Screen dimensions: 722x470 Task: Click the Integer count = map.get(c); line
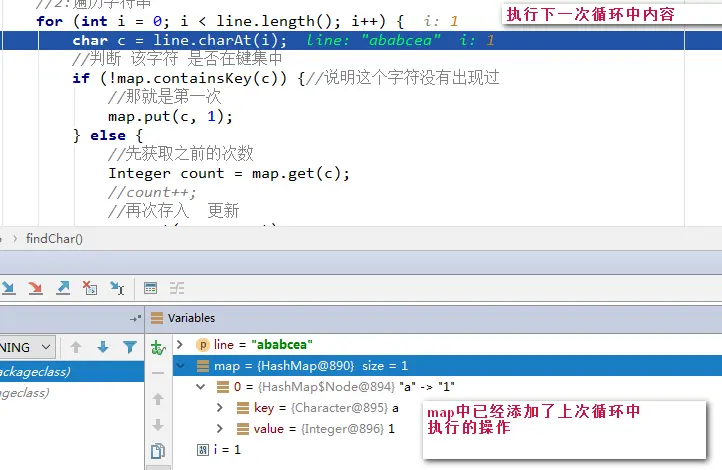[229, 174]
